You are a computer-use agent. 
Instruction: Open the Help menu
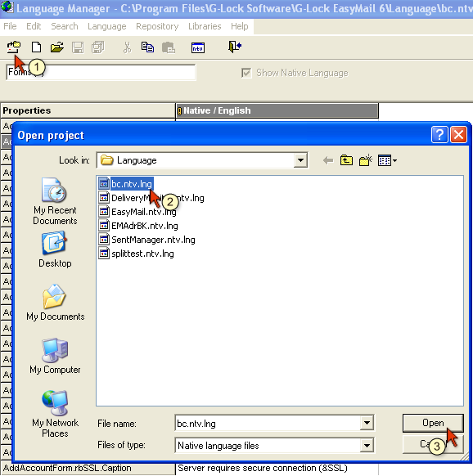240,26
